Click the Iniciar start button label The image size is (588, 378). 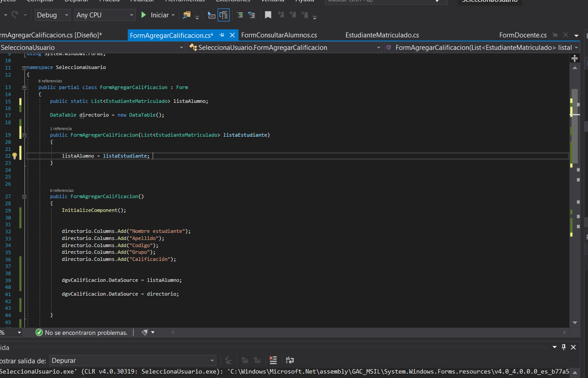click(159, 15)
